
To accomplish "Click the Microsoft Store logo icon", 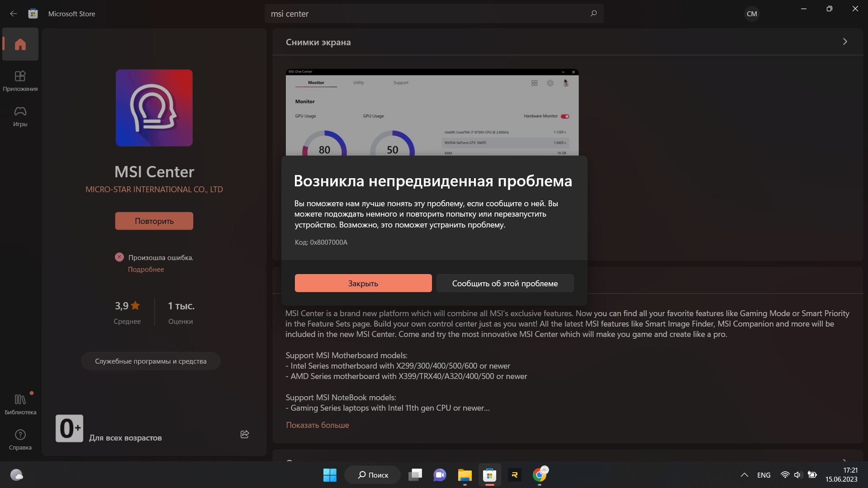I will [33, 14].
